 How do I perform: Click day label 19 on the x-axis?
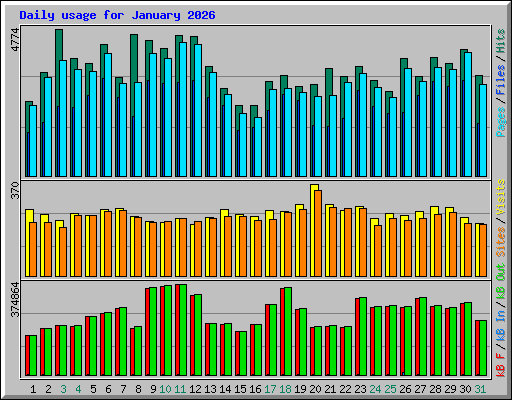pyautogui.click(x=300, y=389)
